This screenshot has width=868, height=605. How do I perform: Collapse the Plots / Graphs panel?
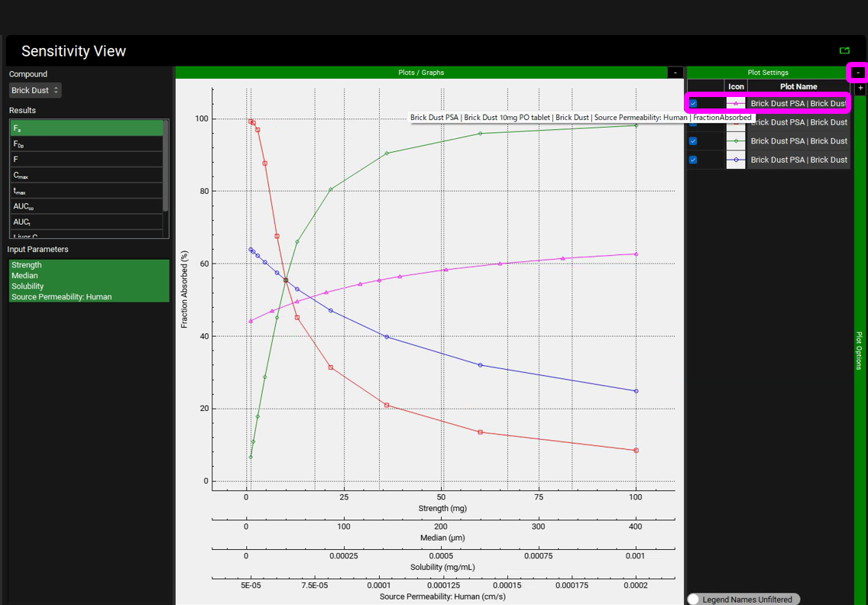coord(675,73)
